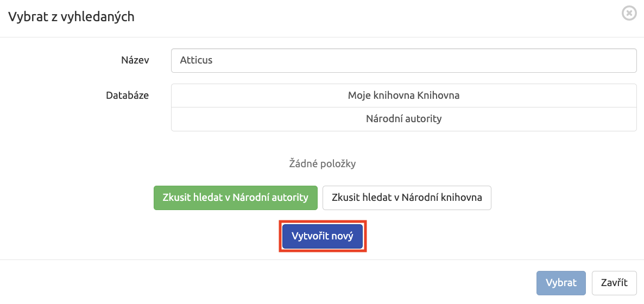Click Zkusit hledat v Národní knihovna

pos(407,198)
